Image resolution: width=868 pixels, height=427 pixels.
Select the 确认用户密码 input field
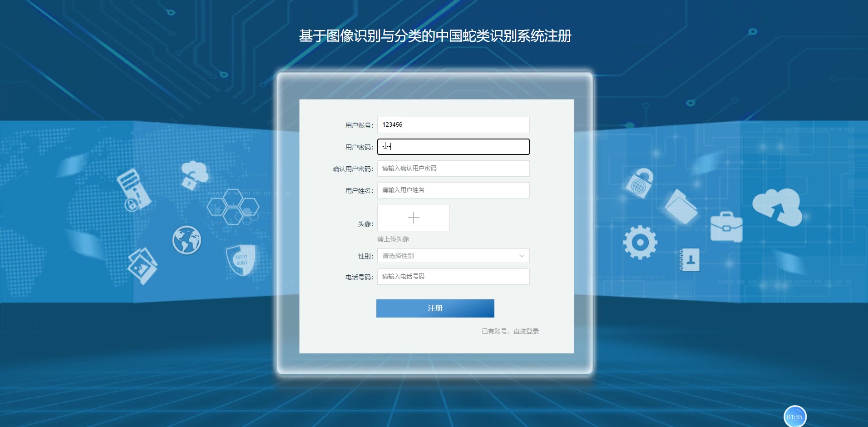(x=453, y=169)
